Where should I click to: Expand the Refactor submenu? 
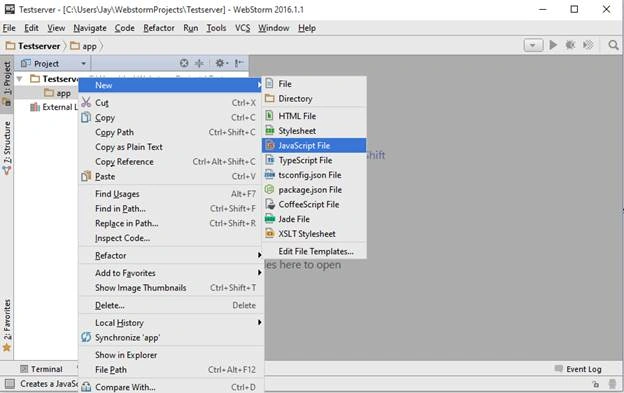pyautogui.click(x=171, y=256)
